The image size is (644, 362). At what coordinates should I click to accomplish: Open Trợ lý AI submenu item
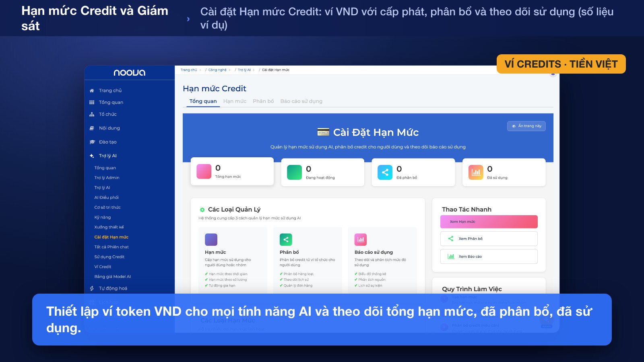tap(102, 187)
